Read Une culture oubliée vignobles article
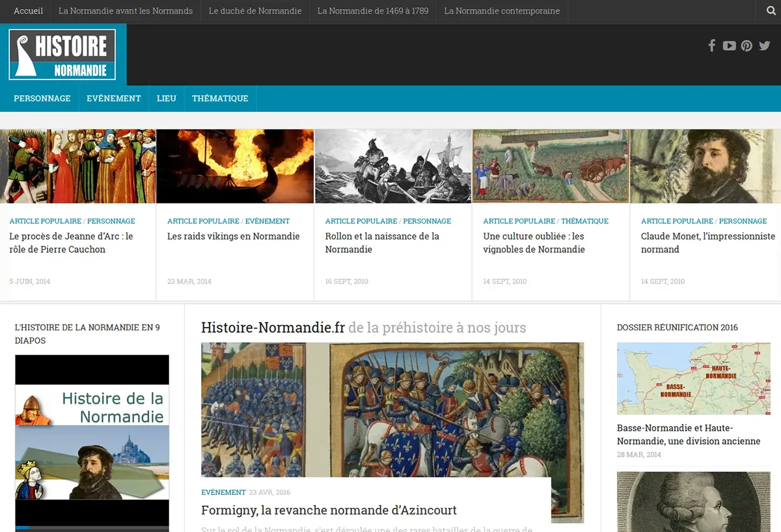This screenshot has height=532, width=781. (x=534, y=243)
